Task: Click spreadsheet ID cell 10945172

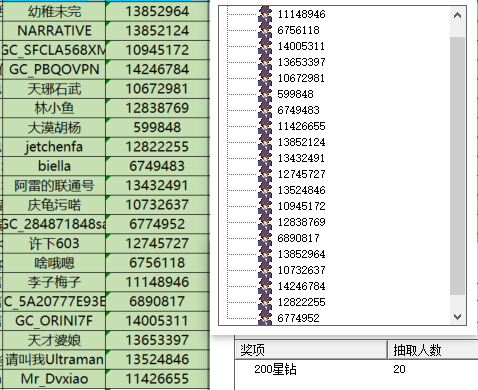Action: (157, 50)
